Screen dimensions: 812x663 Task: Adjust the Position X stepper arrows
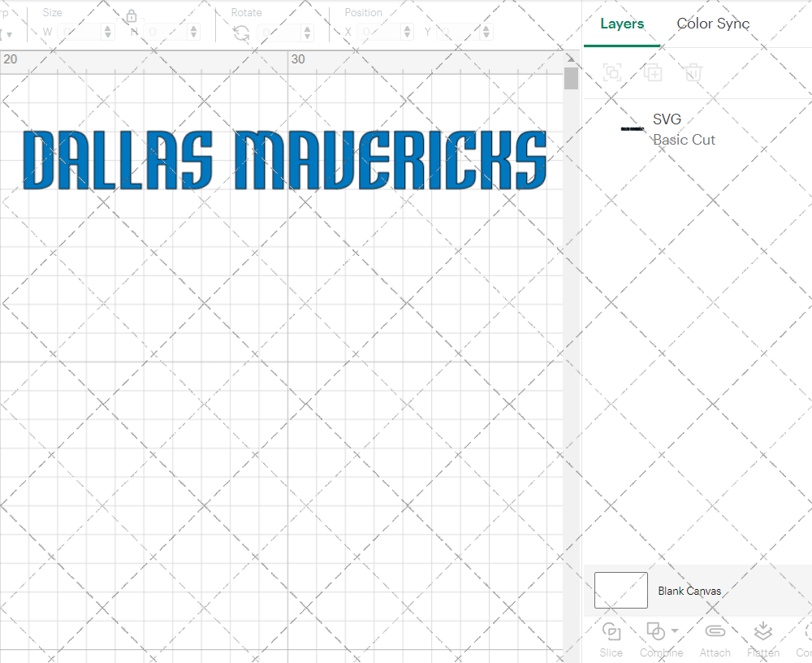tap(407, 32)
